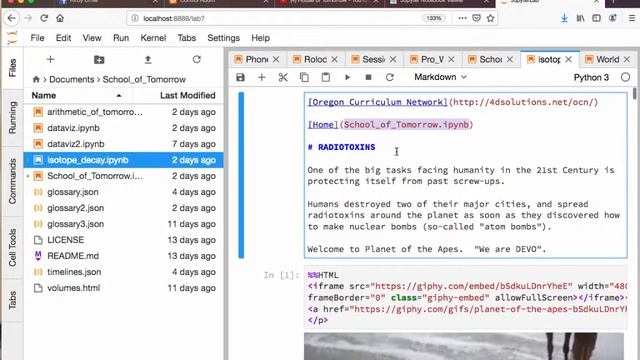The image size is (640, 360).
Task: Open the Firefox library icon
Action: click(x=580, y=18)
